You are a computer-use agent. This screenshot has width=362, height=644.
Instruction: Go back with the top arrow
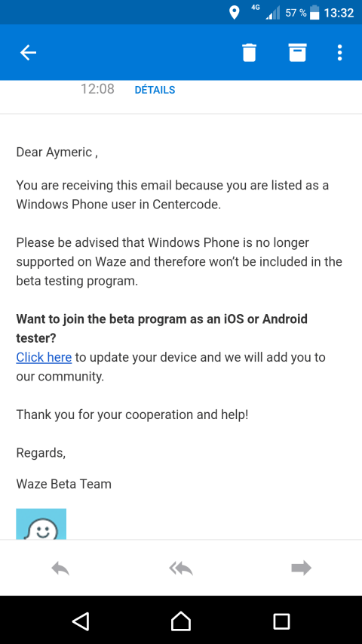tap(29, 53)
